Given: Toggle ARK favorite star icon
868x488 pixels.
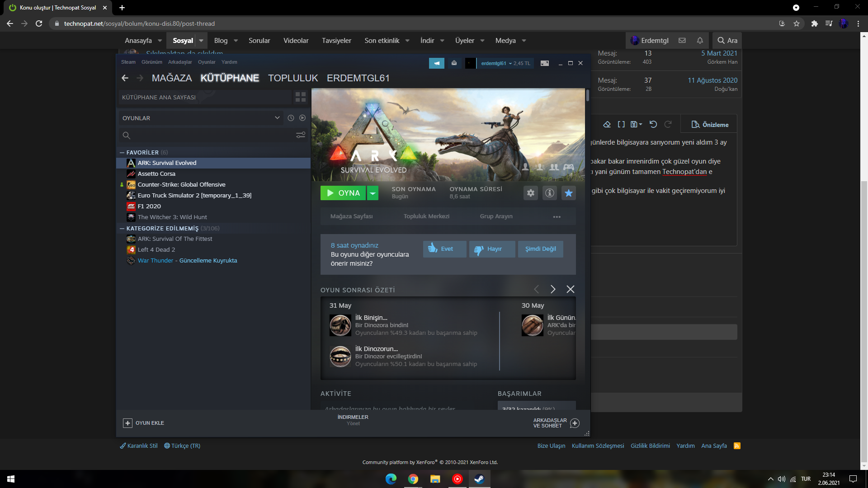Looking at the screenshot, I should click(x=569, y=193).
